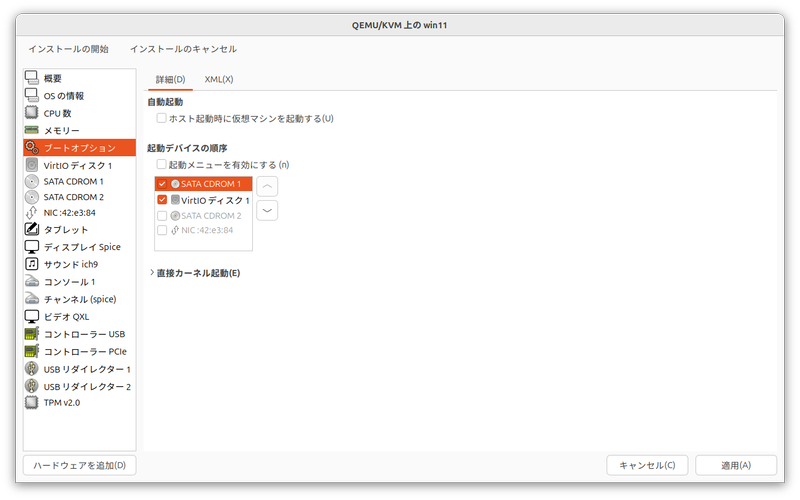Open 'コントローラー PCIe' text entry in hardware list
This screenshot has width=800, height=500.
tap(85, 352)
